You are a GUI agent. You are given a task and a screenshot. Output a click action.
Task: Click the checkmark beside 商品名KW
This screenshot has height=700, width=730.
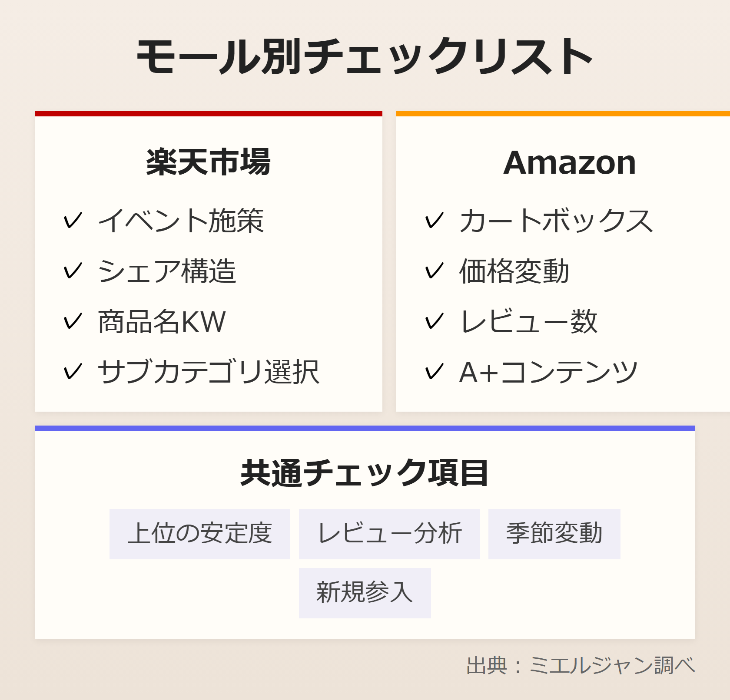(72, 321)
